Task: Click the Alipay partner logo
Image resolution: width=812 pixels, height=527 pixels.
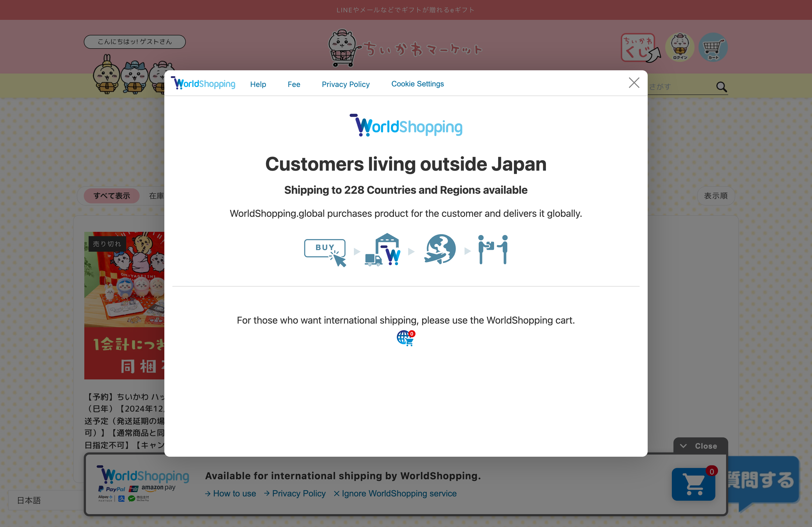Action: [106, 498]
